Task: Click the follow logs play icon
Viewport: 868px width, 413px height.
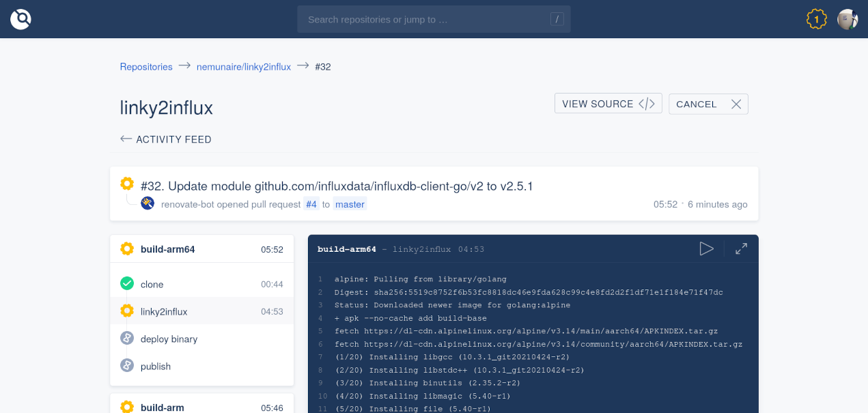Action: (x=706, y=249)
